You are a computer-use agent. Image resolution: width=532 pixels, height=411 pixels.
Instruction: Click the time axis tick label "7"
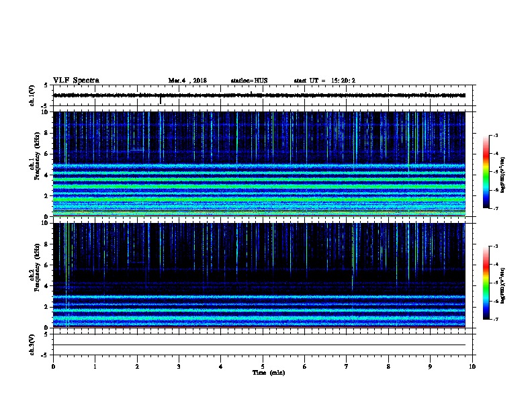(x=347, y=367)
